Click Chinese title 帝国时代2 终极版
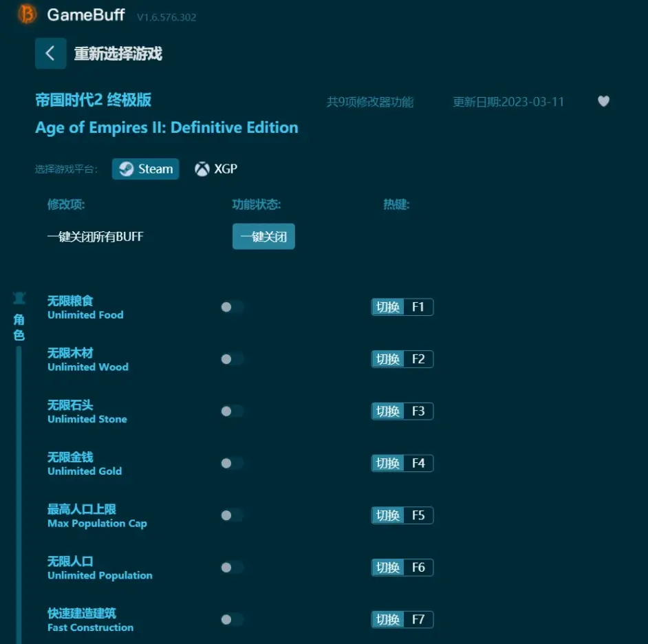Viewport: 648px width, 644px height. (x=94, y=100)
